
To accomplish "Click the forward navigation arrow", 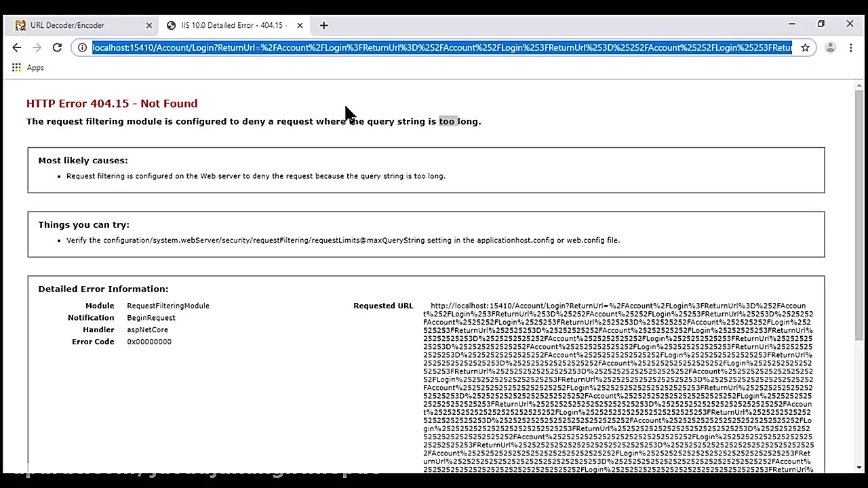I will [x=37, y=47].
